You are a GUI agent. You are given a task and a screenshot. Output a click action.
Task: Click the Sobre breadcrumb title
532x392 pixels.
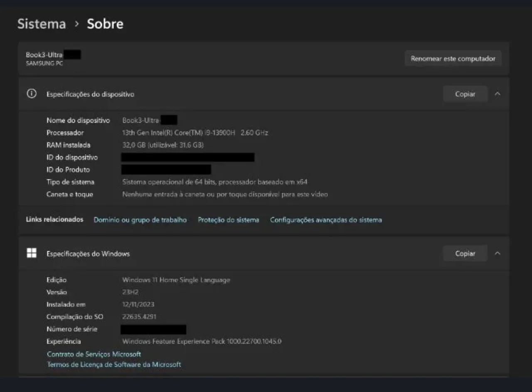click(x=105, y=24)
